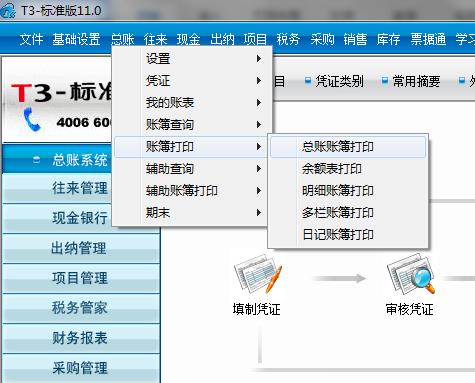
Task: Expand the 设置 submenu arrow
Action: [259, 59]
